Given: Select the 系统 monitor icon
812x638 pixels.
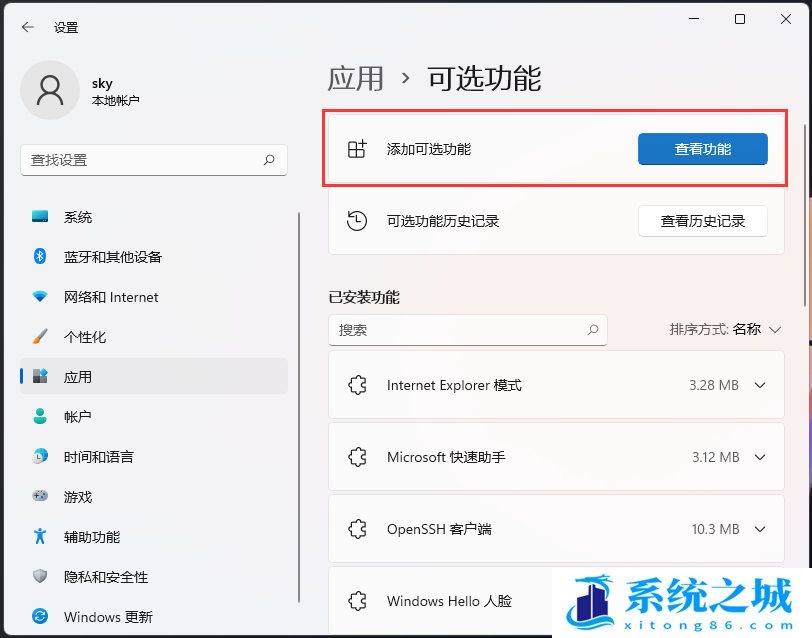Looking at the screenshot, I should pyautogui.click(x=40, y=216).
